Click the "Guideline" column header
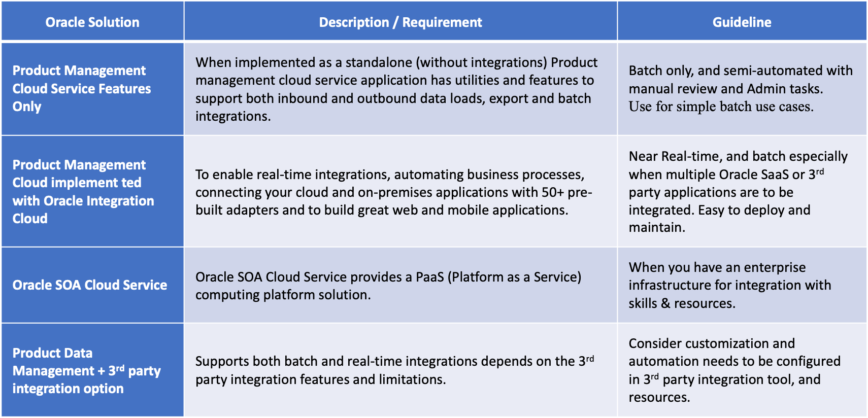Viewport: 868px width, 418px height. click(742, 21)
